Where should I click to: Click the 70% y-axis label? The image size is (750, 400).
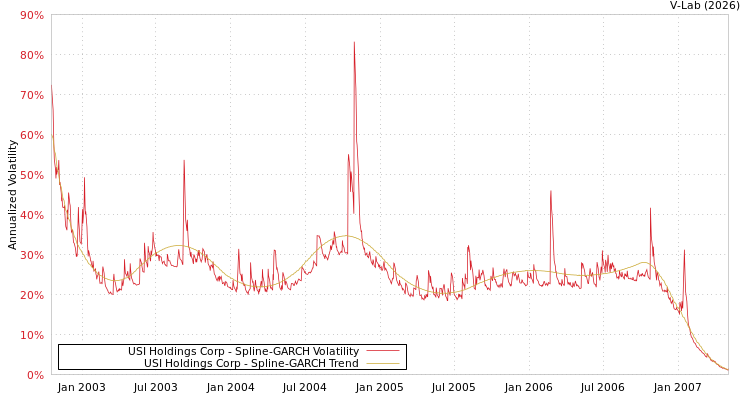click(x=32, y=95)
